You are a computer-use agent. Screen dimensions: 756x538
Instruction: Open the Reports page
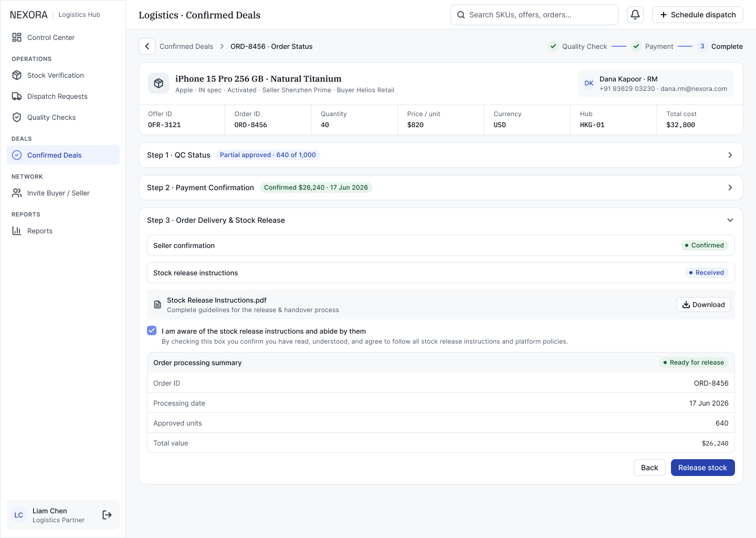63,231
